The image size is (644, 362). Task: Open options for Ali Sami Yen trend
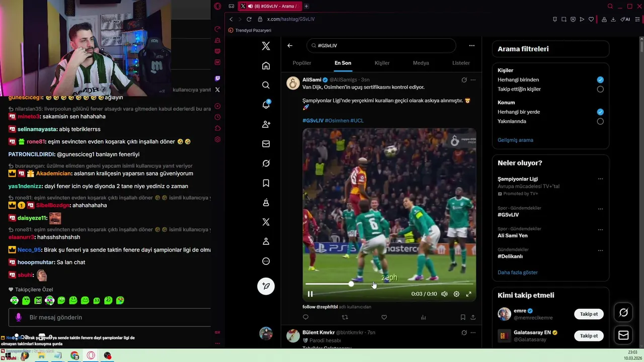click(x=600, y=229)
